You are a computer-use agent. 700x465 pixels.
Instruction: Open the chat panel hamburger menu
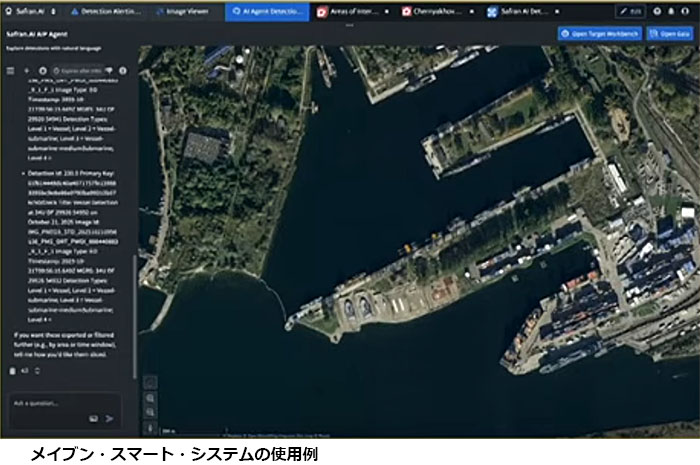pos(10,71)
